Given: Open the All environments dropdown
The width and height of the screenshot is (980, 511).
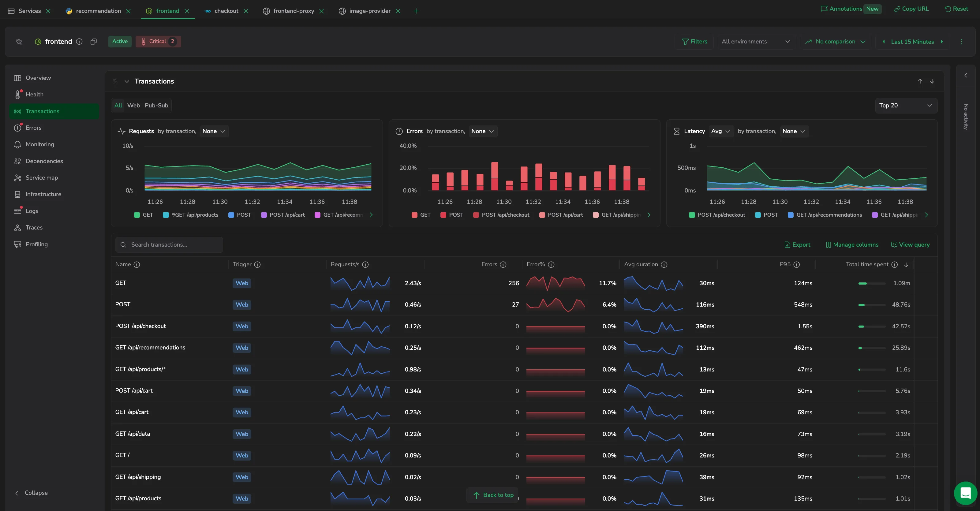Looking at the screenshot, I should 756,41.
